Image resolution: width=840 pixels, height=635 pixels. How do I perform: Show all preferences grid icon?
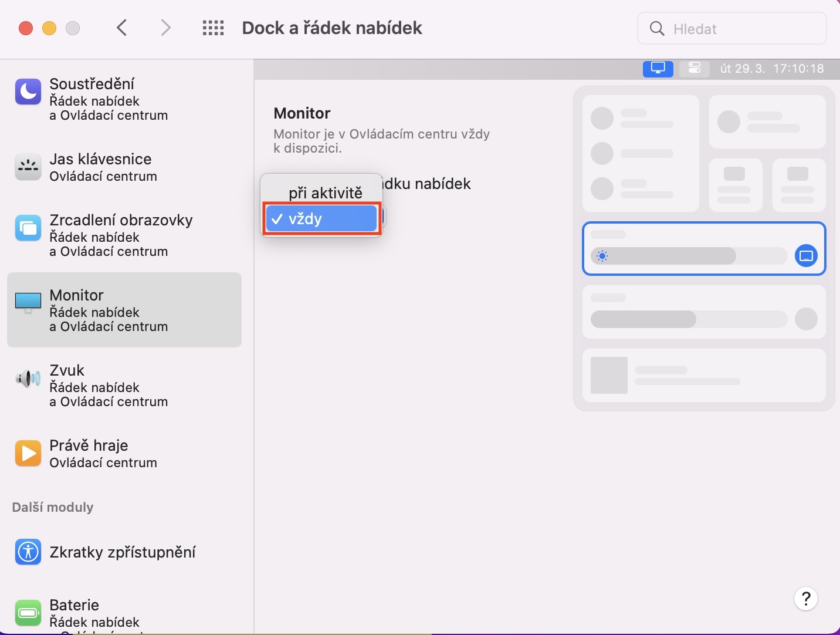213,28
